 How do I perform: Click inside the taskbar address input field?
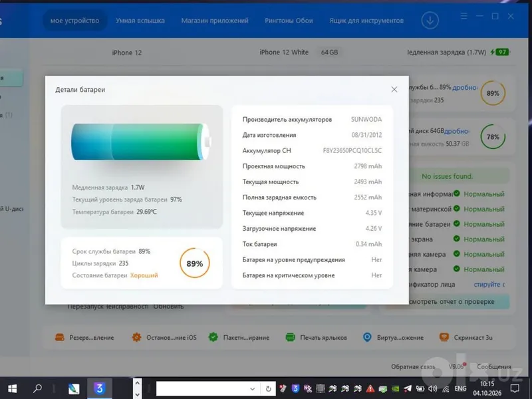[x=203, y=389]
